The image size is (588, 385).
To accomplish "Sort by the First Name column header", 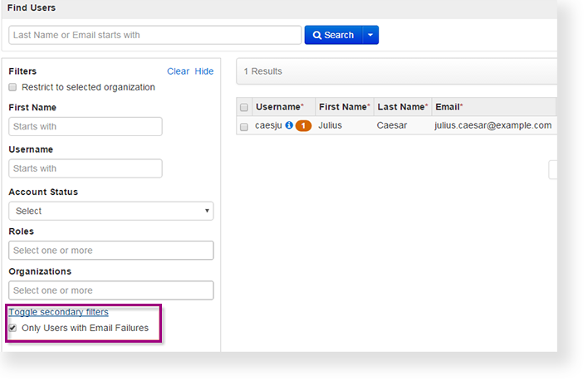I will tap(344, 107).
